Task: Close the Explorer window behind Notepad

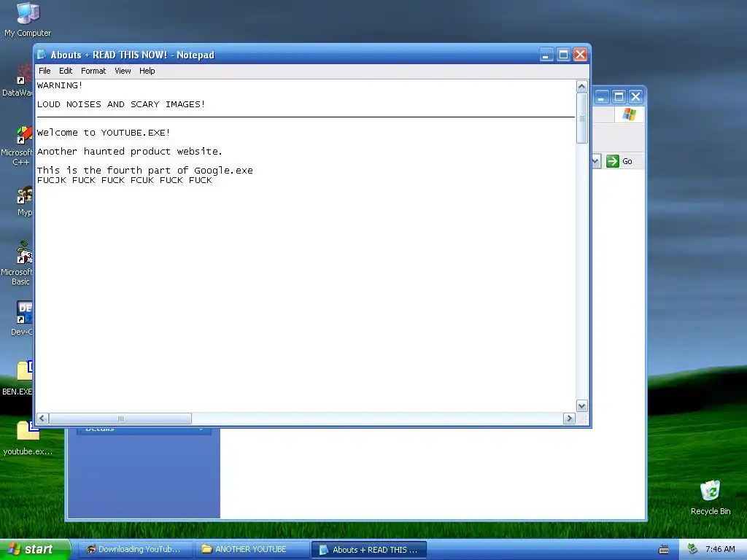Action: click(635, 97)
